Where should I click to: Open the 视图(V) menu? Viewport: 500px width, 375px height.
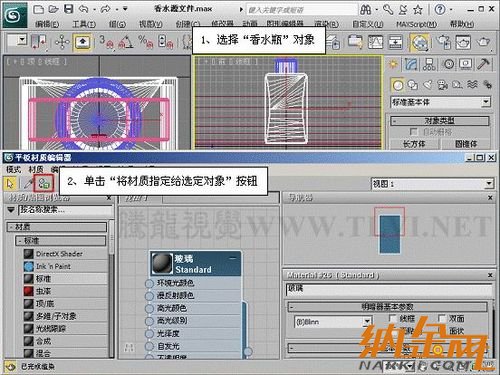[x=150, y=24]
